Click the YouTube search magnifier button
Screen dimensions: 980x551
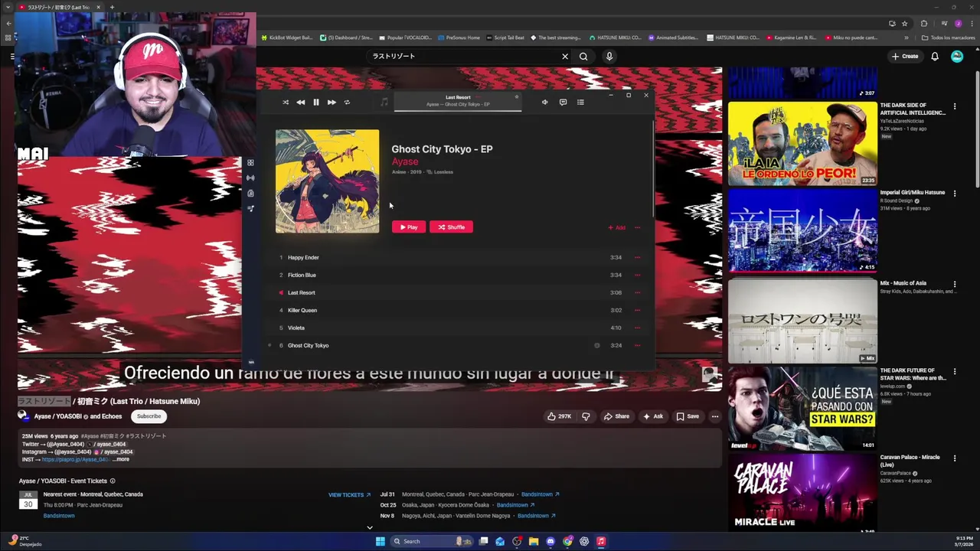pyautogui.click(x=583, y=57)
